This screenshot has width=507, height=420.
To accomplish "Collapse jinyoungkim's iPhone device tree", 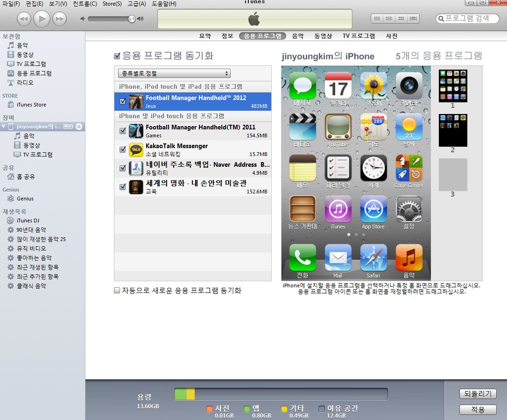I will [x=4, y=127].
